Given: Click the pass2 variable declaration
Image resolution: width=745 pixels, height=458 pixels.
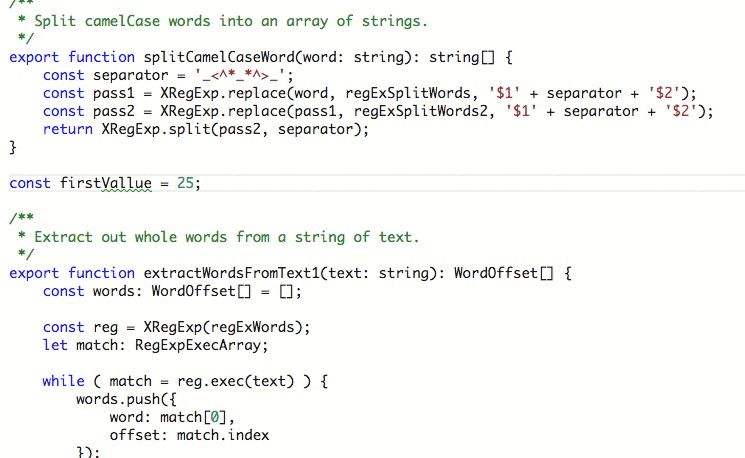Looking at the screenshot, I should [110, 111].
